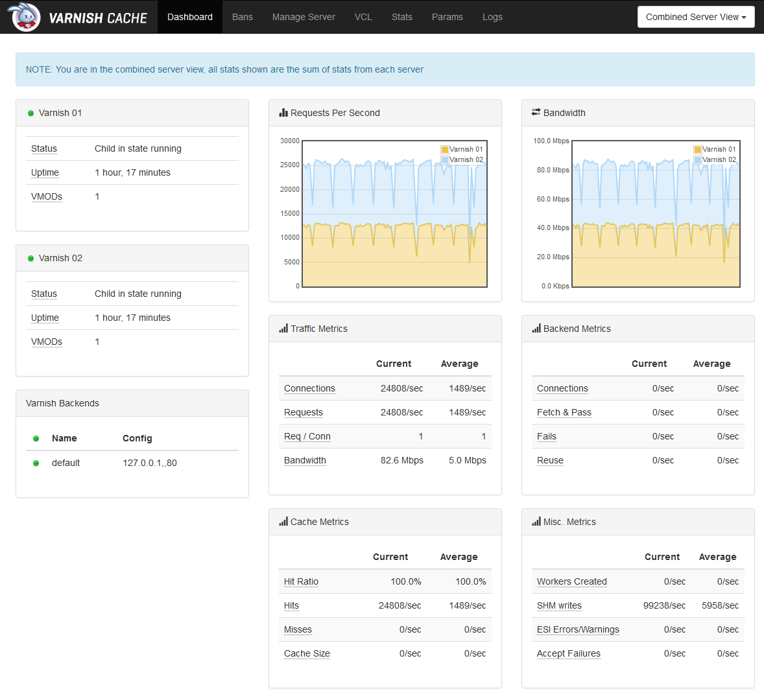The width and height of the screenshot is (764, 700).
Task: Click SHM writes in Misc. Metrics
Action: [559, 605]
